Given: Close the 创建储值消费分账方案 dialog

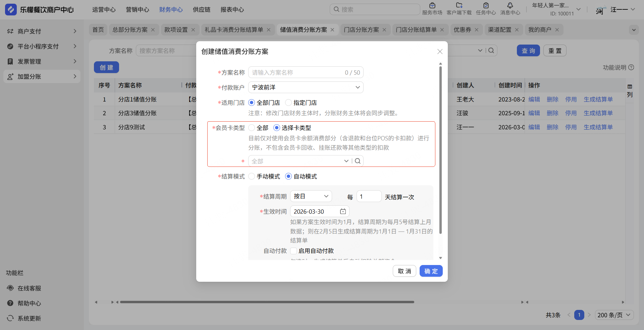Looking at the screenshot, I should coord(440,52).
